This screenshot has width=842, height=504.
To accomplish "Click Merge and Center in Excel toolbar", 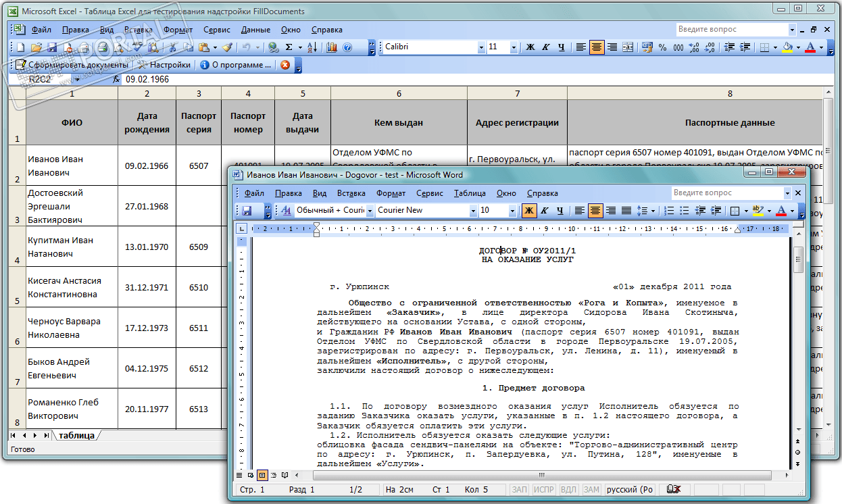I will 628,47.
